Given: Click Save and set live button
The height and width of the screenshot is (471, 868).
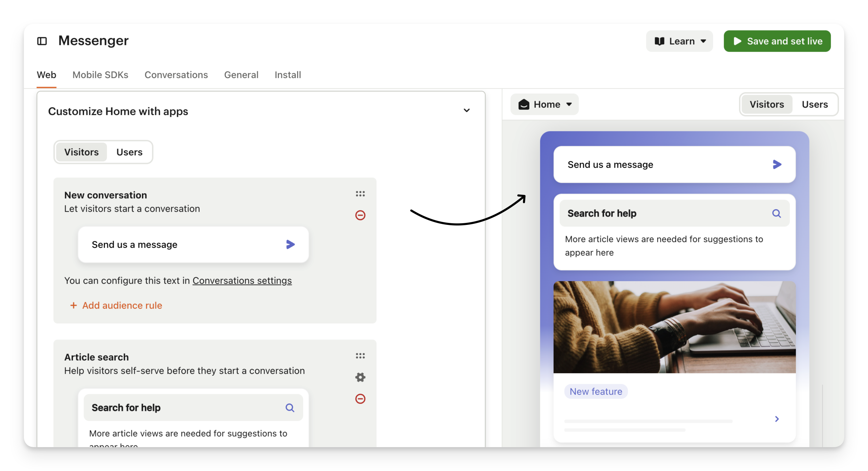Looking at the screenshot, I should [x=777, y=41].
